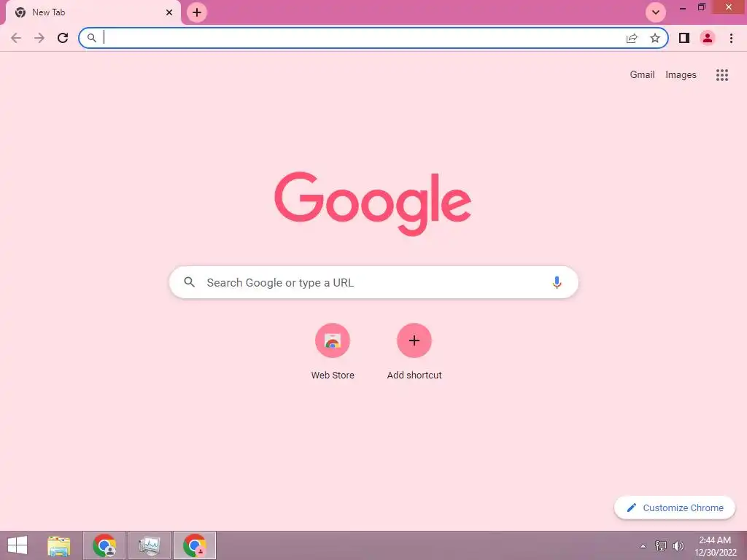747x560 pixels.
Task: Focus the Search Google or type a URL box
Action: [373, 282]
